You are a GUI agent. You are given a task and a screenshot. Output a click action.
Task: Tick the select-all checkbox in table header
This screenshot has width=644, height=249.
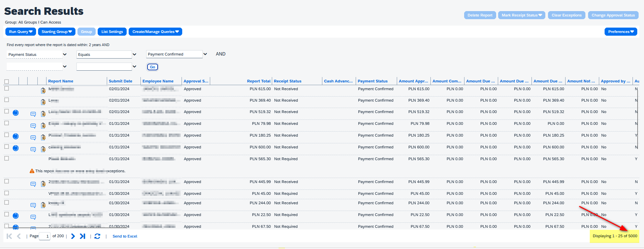6,81
